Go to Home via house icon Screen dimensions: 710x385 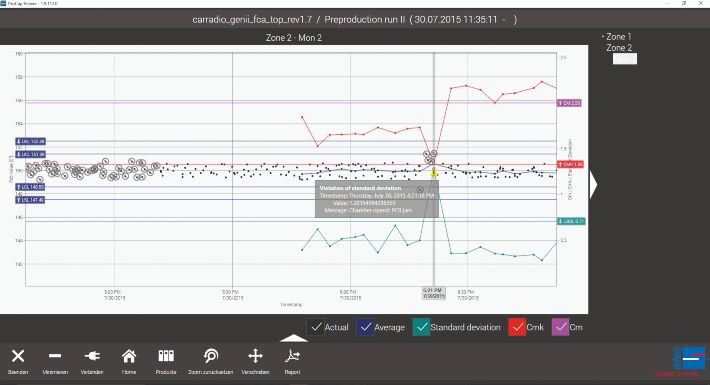click(129, 356)
